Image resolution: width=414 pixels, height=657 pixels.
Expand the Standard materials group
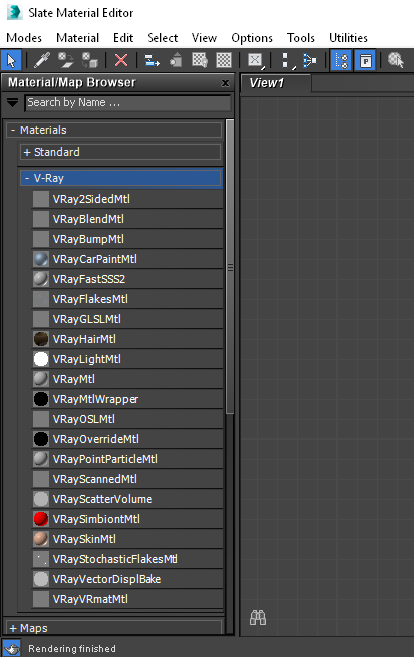pos(120,152)
